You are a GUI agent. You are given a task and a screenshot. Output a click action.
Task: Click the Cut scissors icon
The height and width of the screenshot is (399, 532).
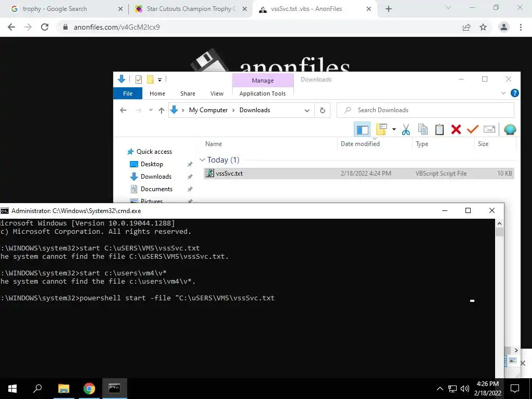406,129
